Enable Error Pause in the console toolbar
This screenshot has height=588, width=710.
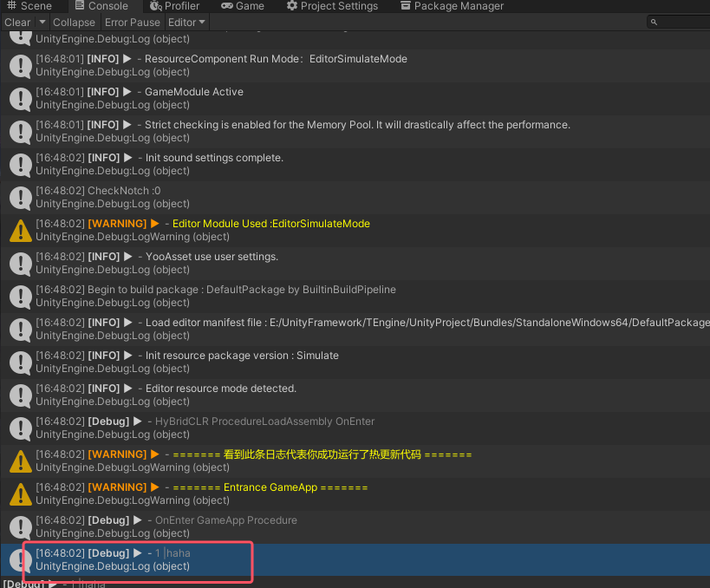[132, 22]
